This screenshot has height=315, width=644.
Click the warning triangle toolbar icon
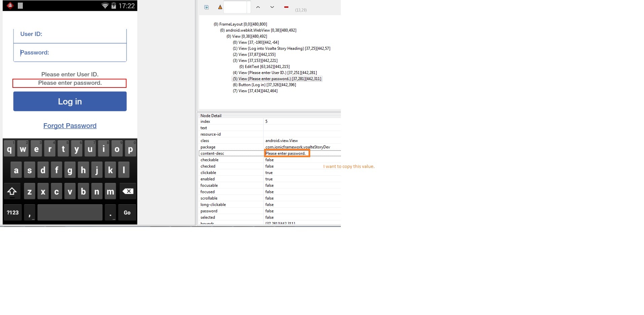point(220,7)
